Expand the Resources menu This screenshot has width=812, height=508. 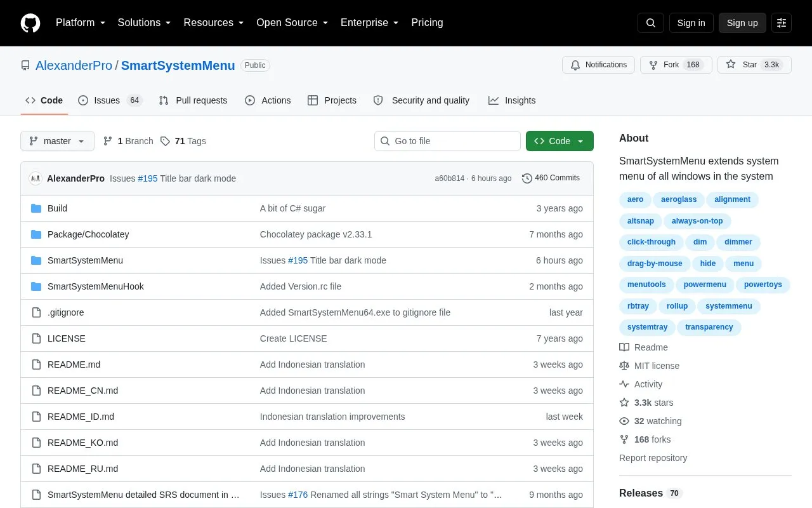click(214, 23)
